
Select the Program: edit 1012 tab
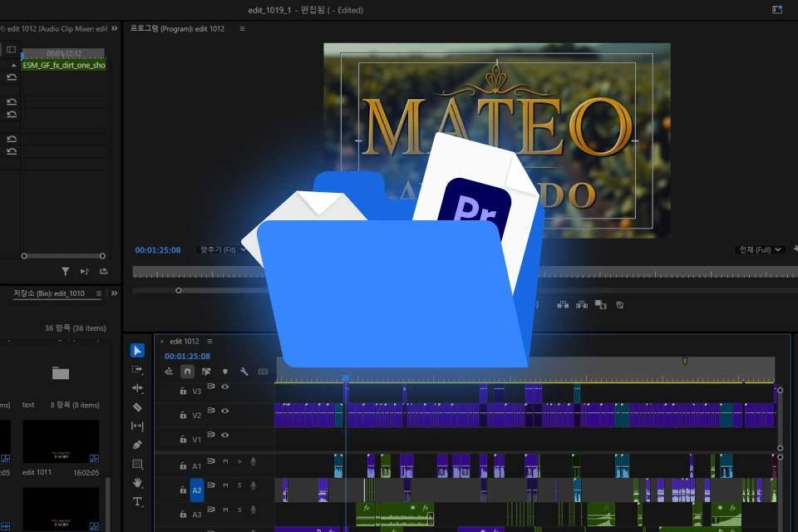pos(177,28)
